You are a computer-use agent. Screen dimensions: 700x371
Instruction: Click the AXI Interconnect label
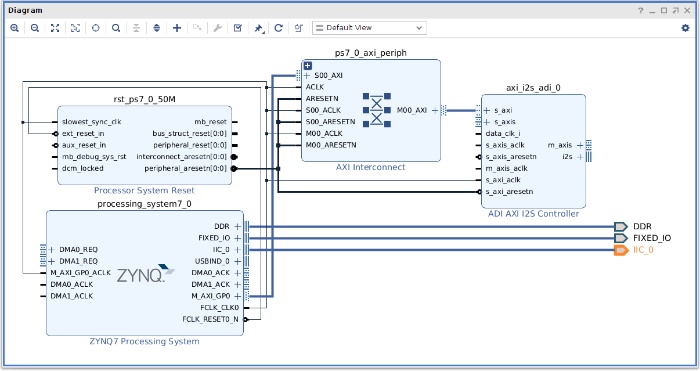(371, 167)
